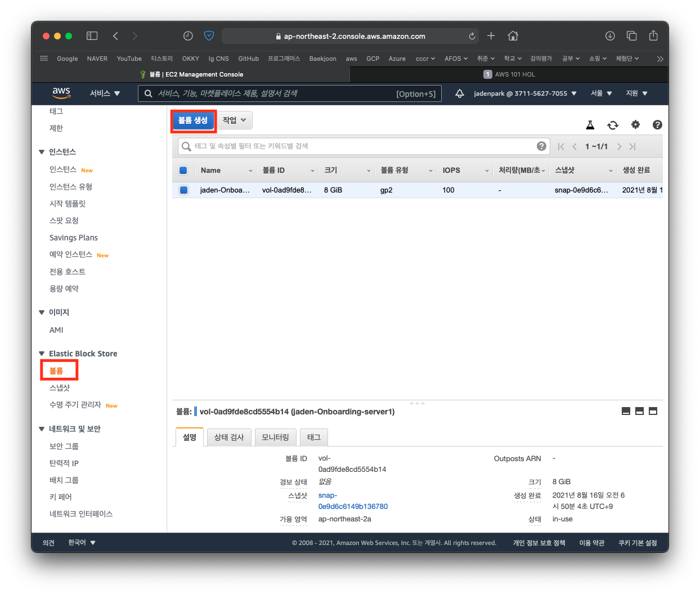The image size is (700, 594).
Task: Switch to the 설명 tab
Action: [190, 437]
